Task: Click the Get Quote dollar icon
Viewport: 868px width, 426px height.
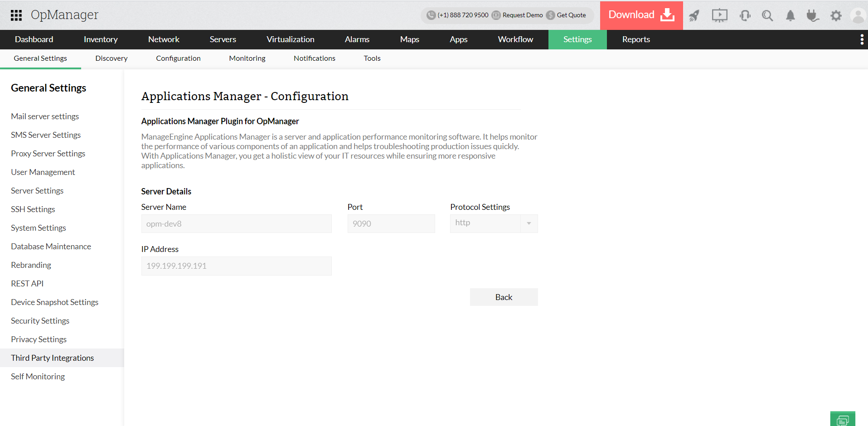Action: [x=551, y=15]
